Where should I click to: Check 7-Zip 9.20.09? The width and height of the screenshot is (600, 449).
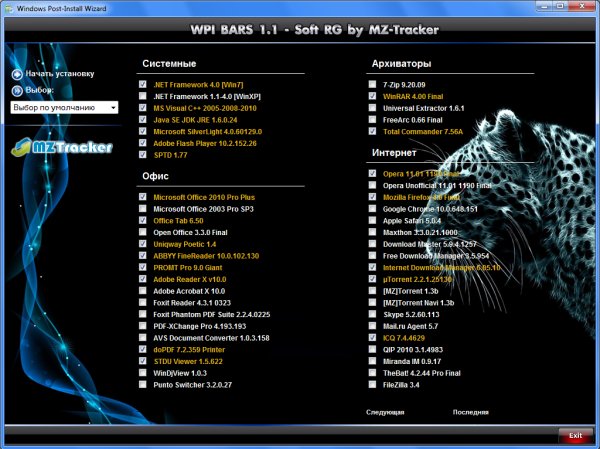coord(372,84)
